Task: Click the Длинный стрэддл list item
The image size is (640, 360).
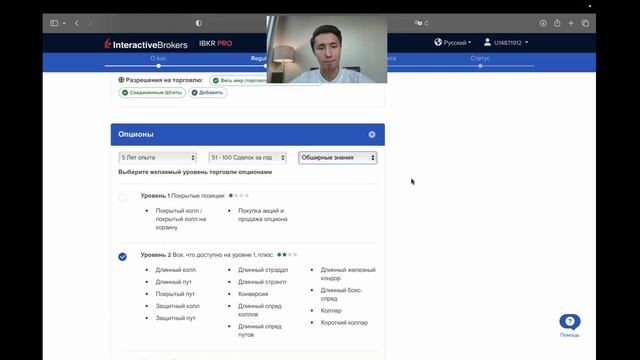Action: point(263,270)
